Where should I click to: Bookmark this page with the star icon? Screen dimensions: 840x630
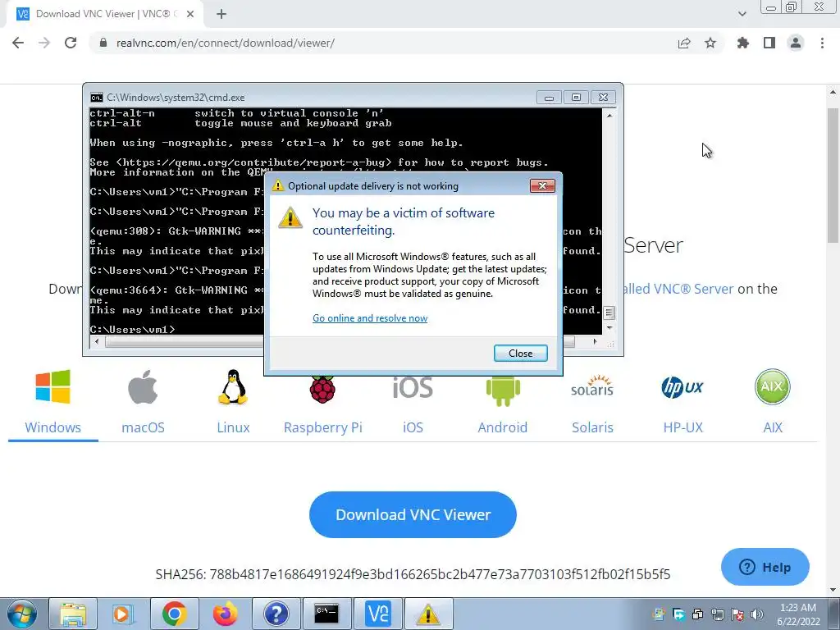pos(710,43)
